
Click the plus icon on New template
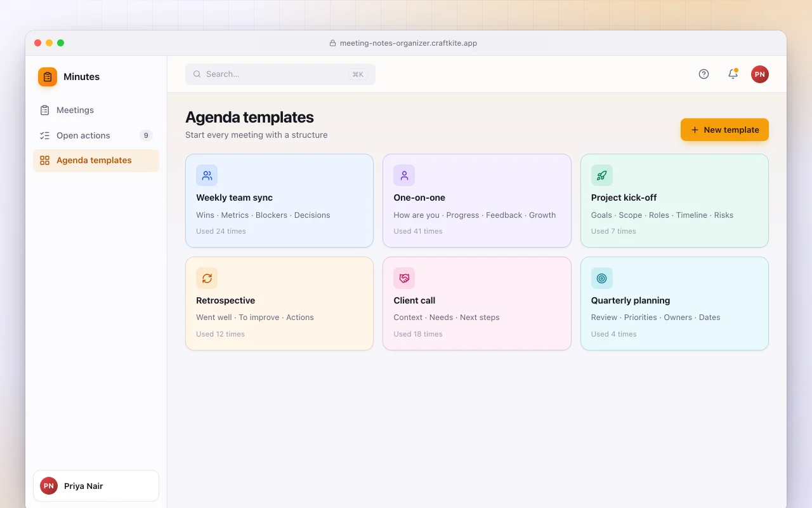(695, 130)
